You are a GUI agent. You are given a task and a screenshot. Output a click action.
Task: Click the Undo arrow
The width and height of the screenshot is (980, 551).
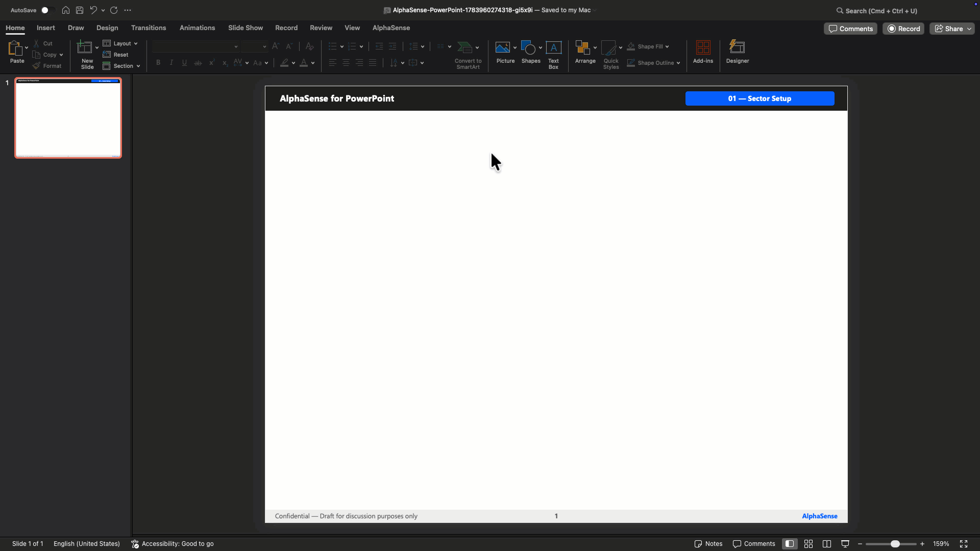93,10
